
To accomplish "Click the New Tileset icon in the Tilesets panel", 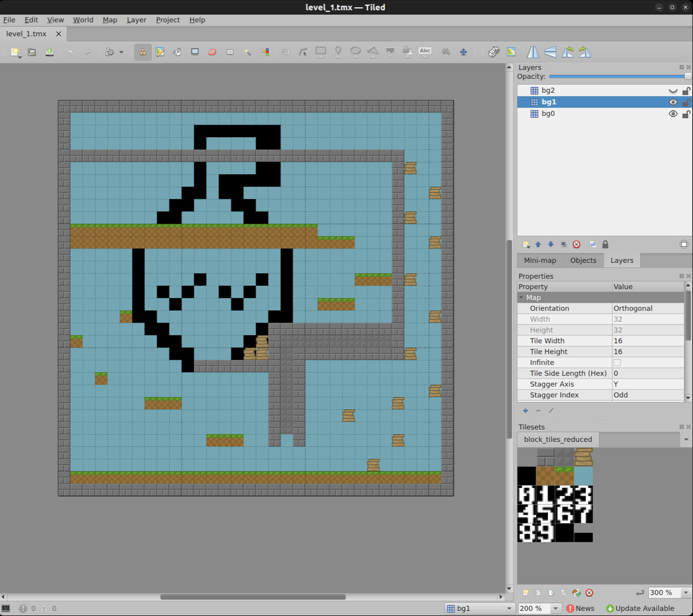I will (525, 592).
